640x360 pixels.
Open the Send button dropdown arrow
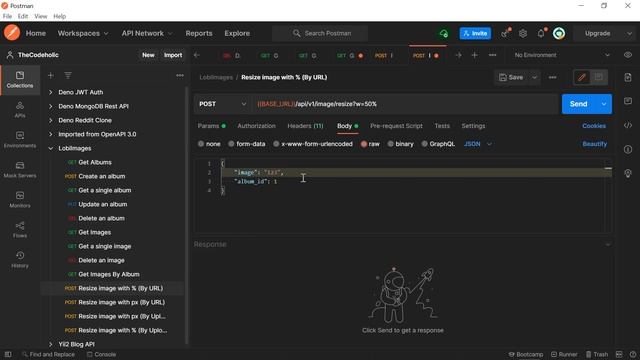tap(604, 104)
